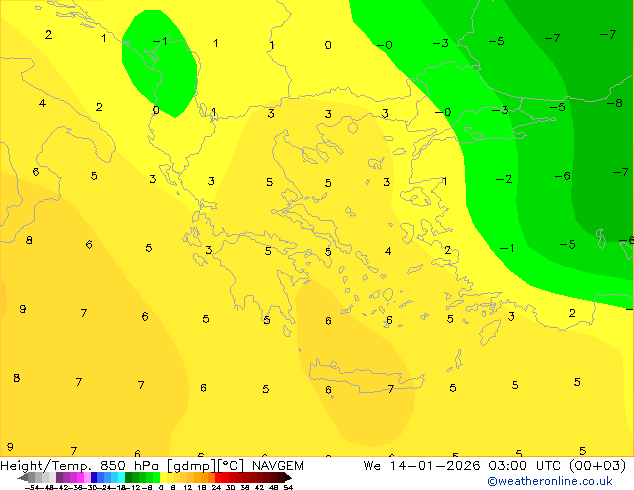Click the 'We 14-01-2026 03:00 UTC' timestamp

[x=463, y=466]
